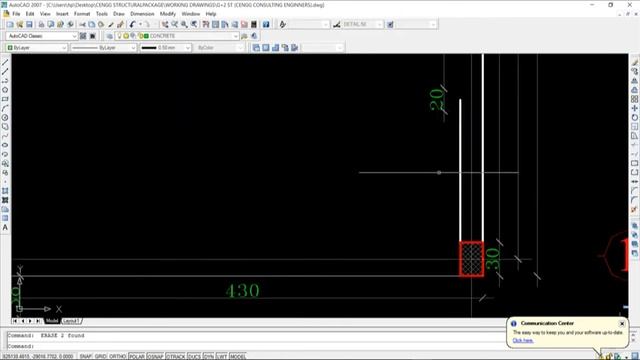This screenshot has height=360, width=640.
Task: Click the Help question mark icon
Action: point(266,24)
